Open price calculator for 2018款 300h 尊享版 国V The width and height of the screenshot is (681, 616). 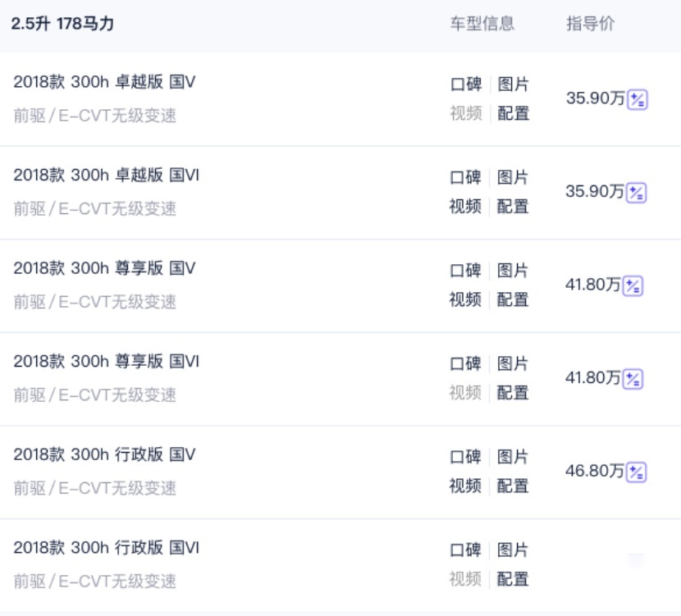(x=633, y=286)
